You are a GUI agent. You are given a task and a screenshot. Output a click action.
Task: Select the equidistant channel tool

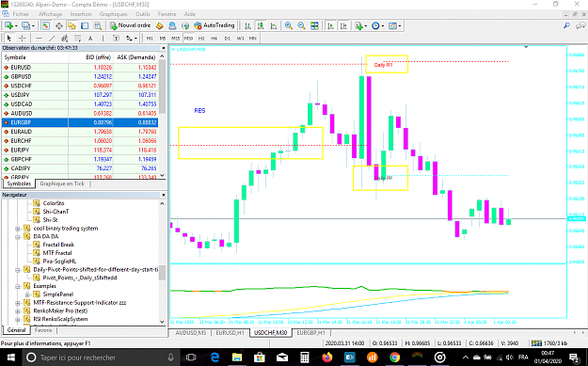pos(65,39)
